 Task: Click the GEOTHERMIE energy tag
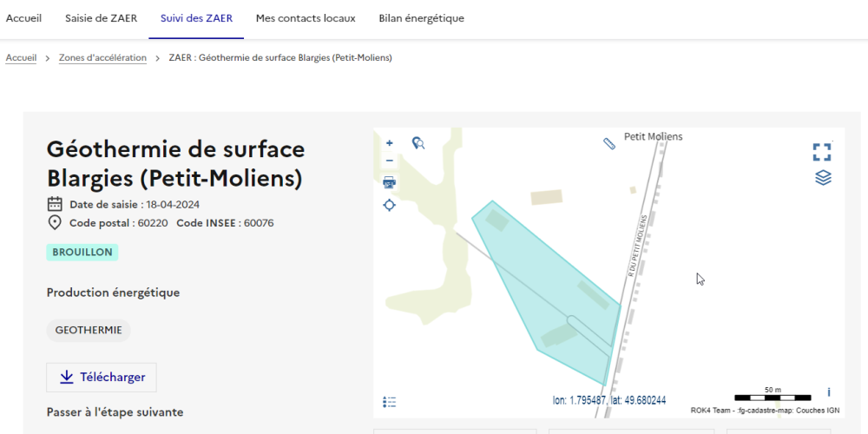[x=89, y=331]
